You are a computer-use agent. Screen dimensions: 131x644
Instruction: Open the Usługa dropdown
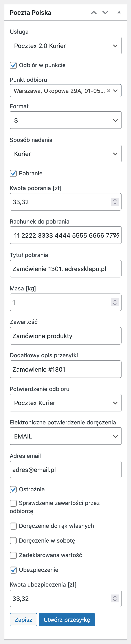pos(66,46)
